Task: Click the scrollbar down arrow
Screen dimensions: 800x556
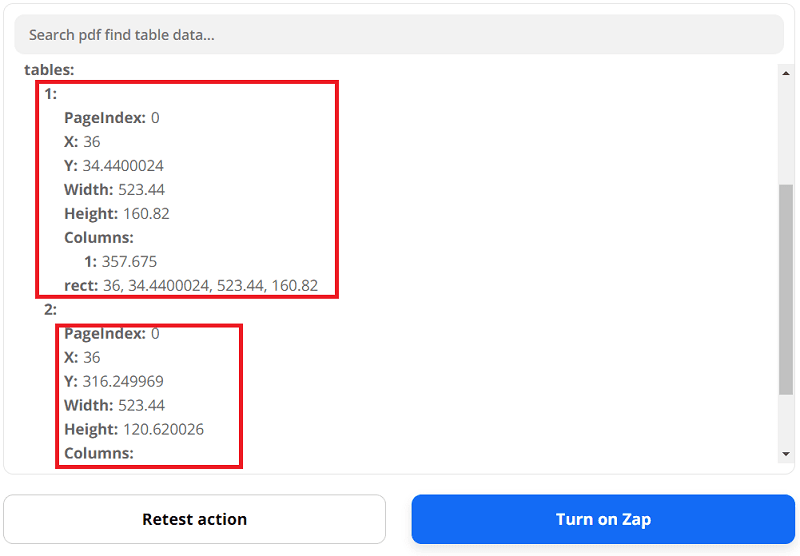Action: [786, 455]
